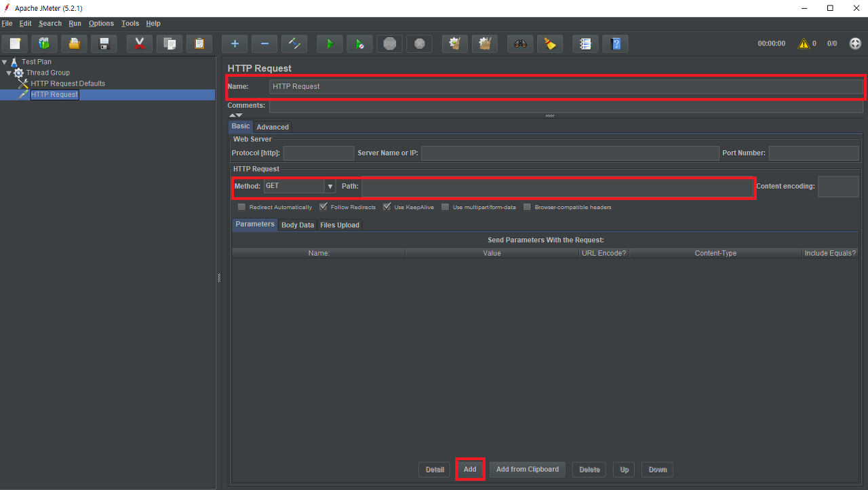Open the File menu
Image resolution: width=868 pixels, height=490 pixels.
pyautogui.click(x=7, y=23)
